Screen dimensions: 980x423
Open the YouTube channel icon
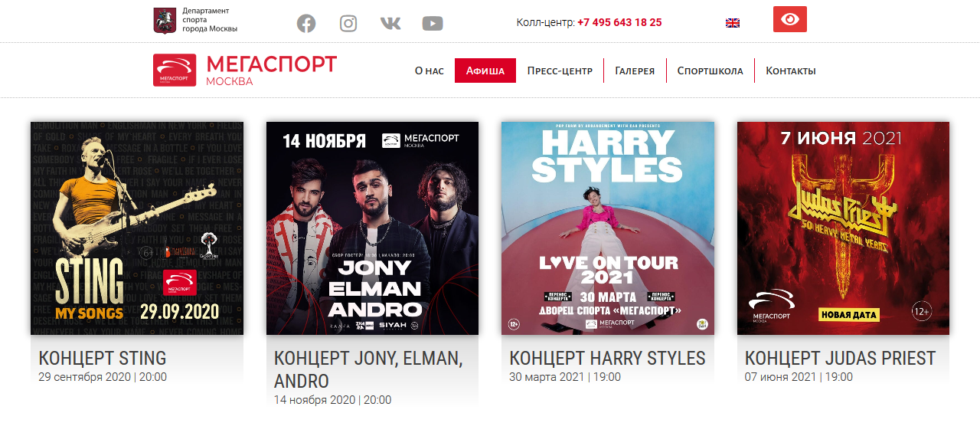[x=433, y=23]
